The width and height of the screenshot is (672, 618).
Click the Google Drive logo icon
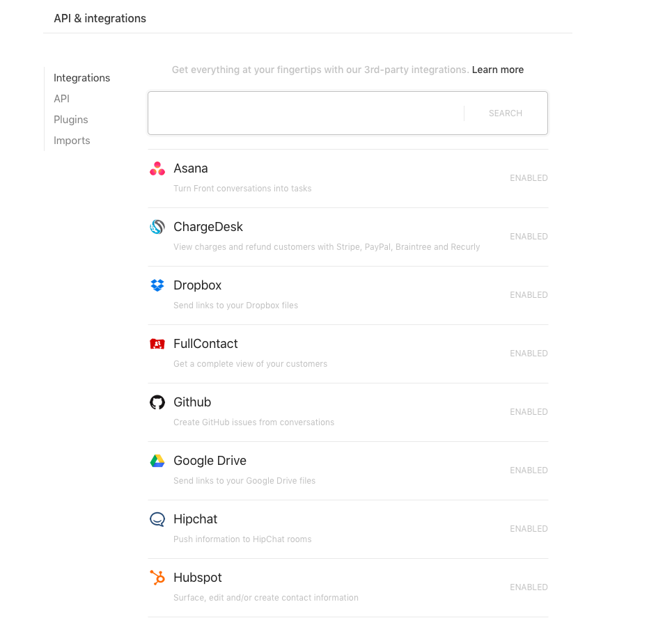click(157, 461)
